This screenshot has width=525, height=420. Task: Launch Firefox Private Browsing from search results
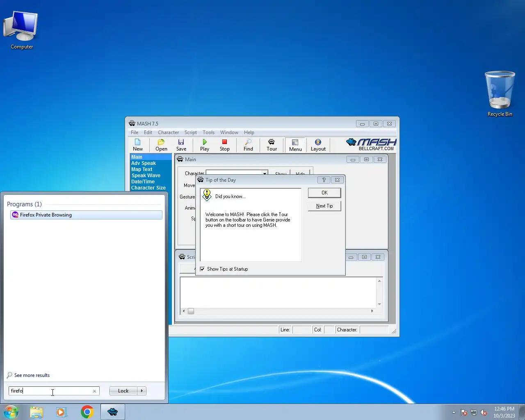86,215
